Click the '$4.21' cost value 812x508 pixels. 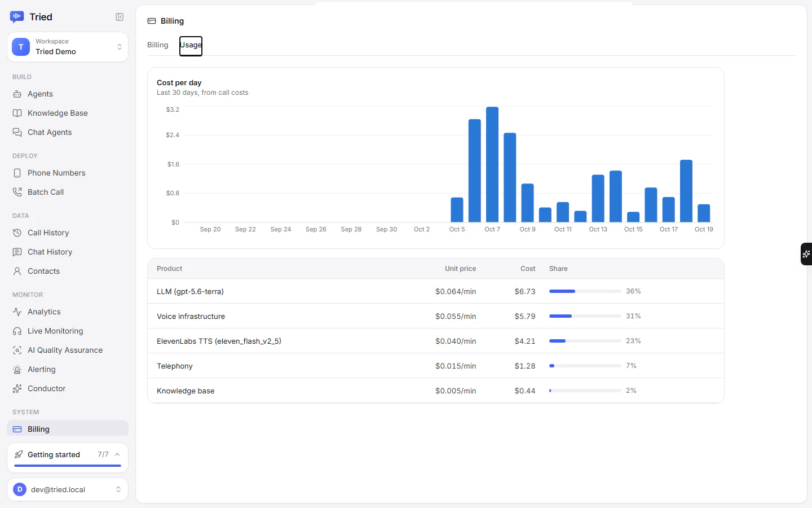[525, 341]
